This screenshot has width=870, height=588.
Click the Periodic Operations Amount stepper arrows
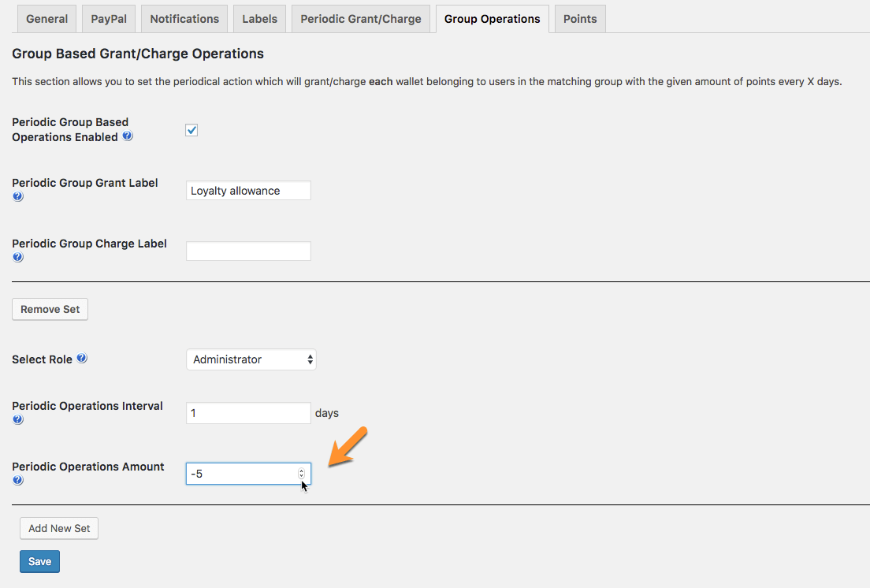tap(301, 474)
